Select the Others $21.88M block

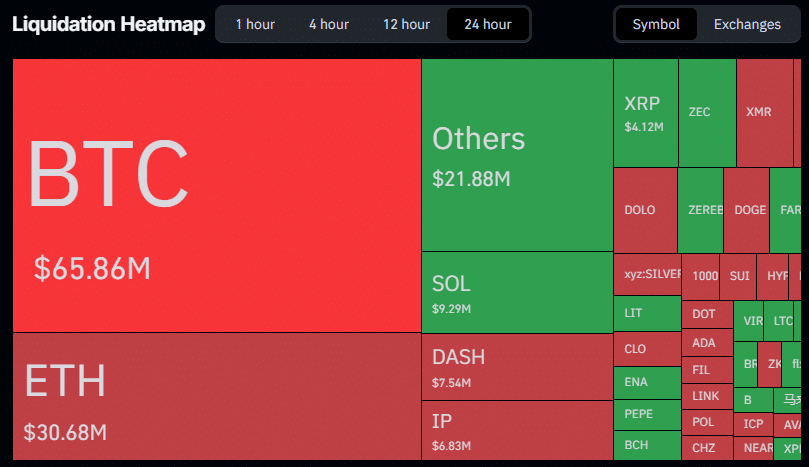click(516, 155)
